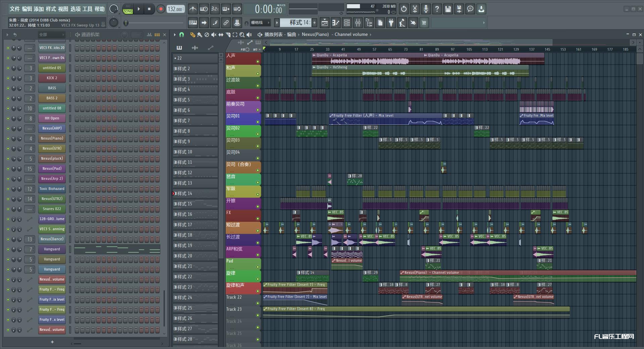Open playlist options menu arrow

tap(174, 35)
